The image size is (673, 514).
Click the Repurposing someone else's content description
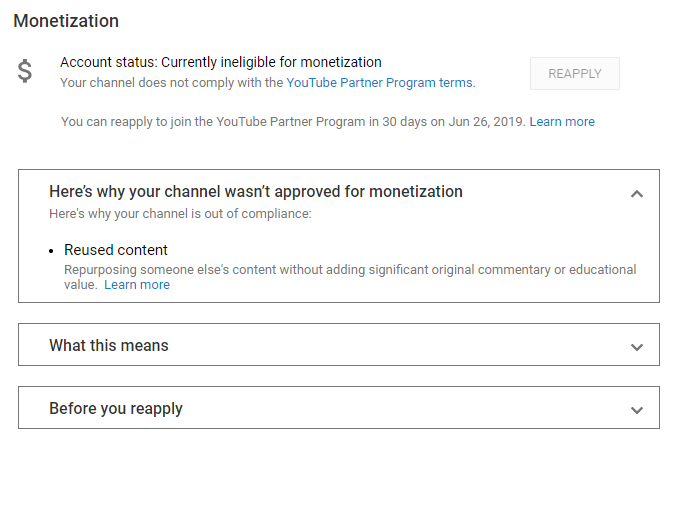click(x=350, y=277)
